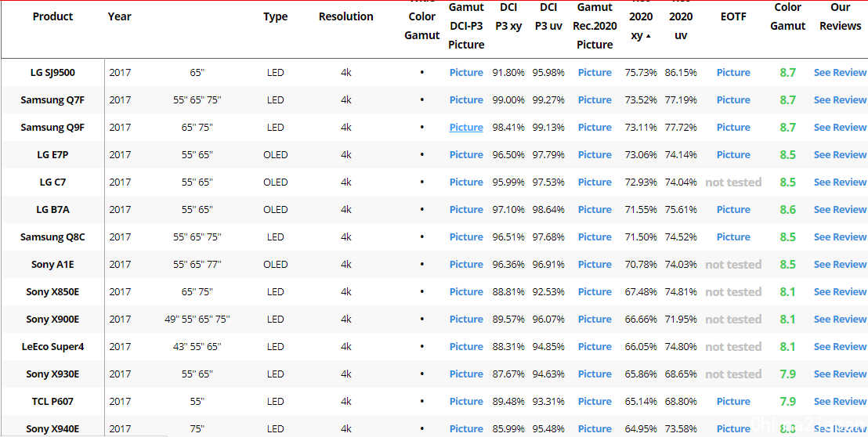Open See Review for Sony X850E
The width and height of the screenshot is (868, 437).
coord(840,291)
